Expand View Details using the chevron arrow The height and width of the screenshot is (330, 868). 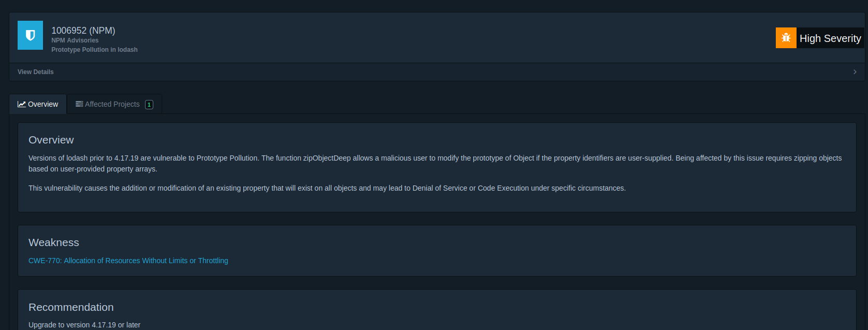(x=855, y=72)
